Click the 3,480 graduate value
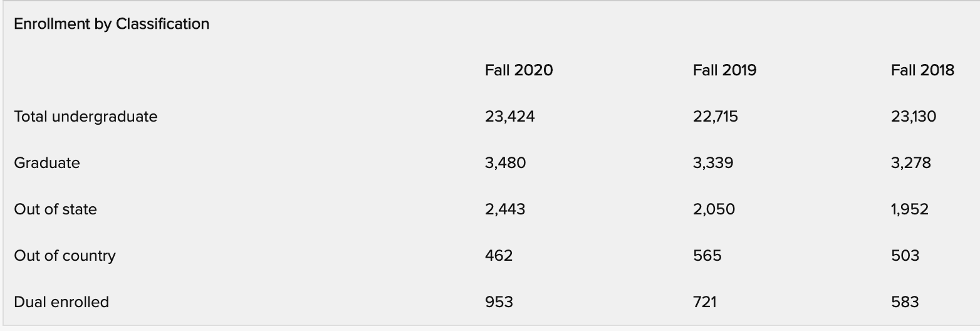Viewport: 980px width, 331px height. (505, 162)
